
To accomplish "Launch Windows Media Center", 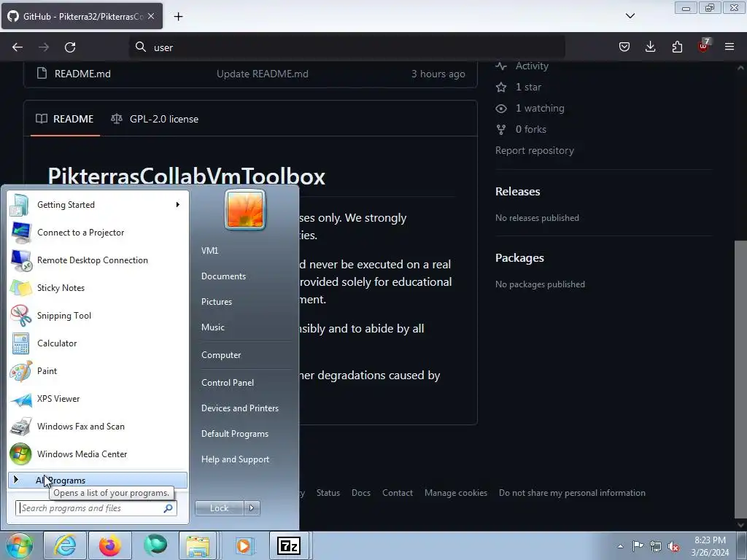I will 98,454.
